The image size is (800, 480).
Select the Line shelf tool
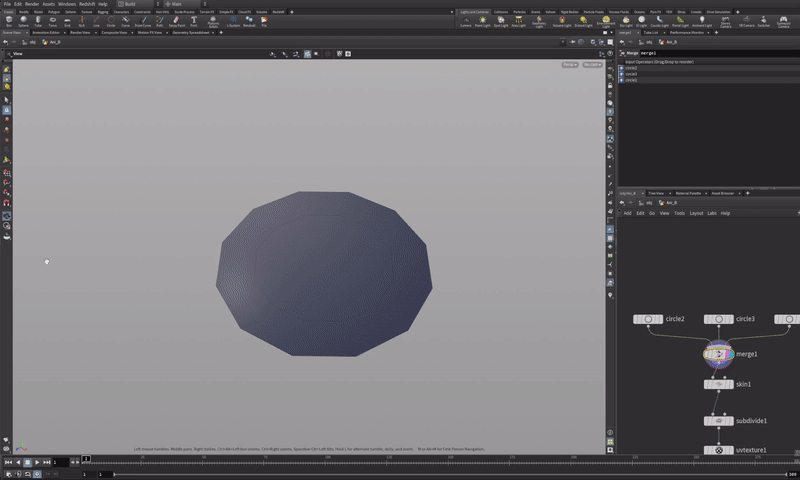96,21
